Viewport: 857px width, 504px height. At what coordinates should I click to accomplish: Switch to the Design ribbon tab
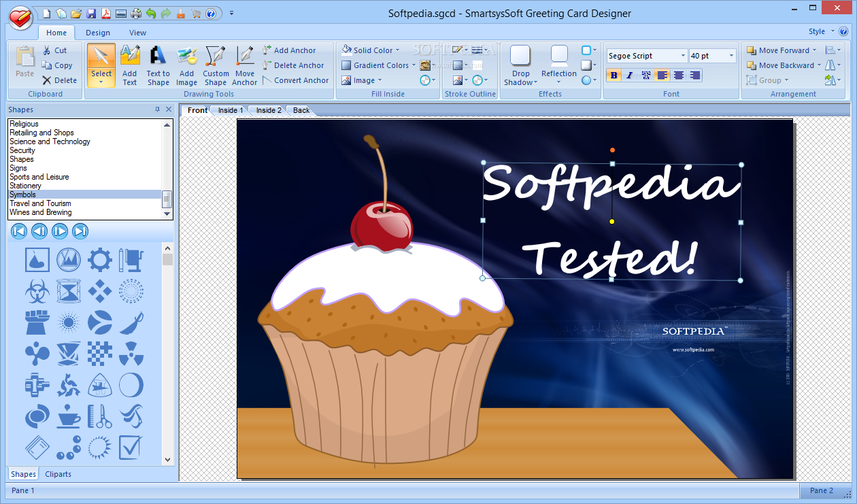[98, 33]
